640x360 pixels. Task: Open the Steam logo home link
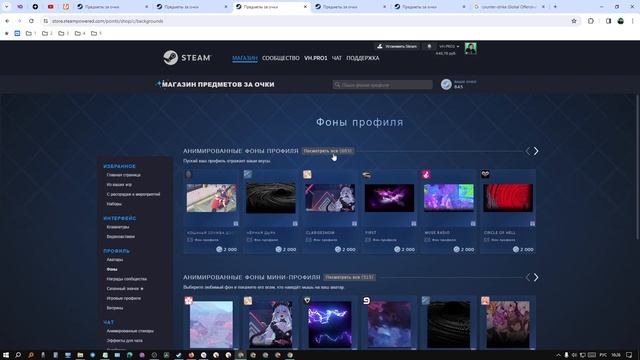click(187, 58)
